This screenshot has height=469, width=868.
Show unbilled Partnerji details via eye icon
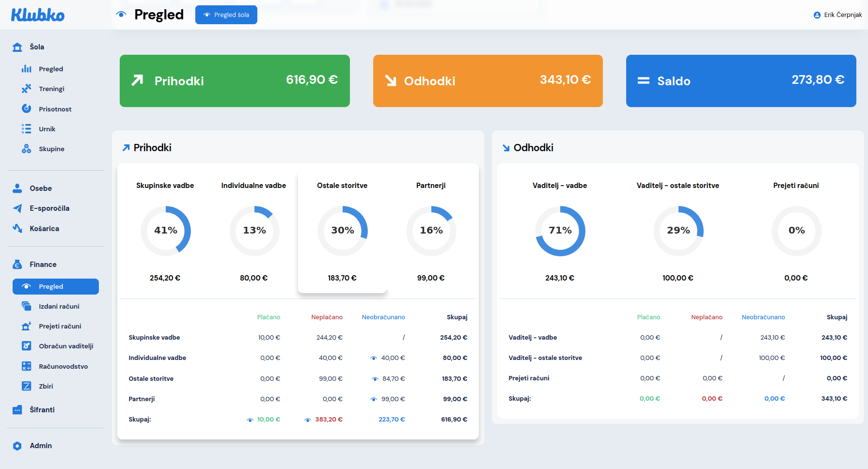(374, 399)
